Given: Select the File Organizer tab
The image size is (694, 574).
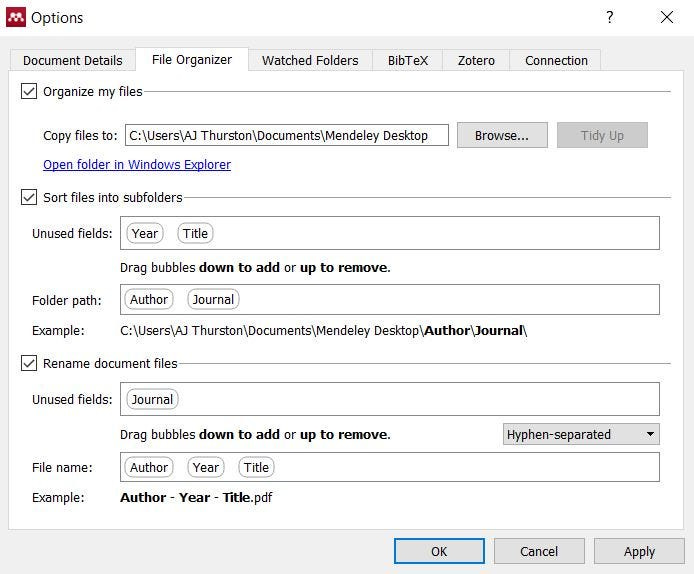Looking at the screenshot, I should (x=192, y=59).
